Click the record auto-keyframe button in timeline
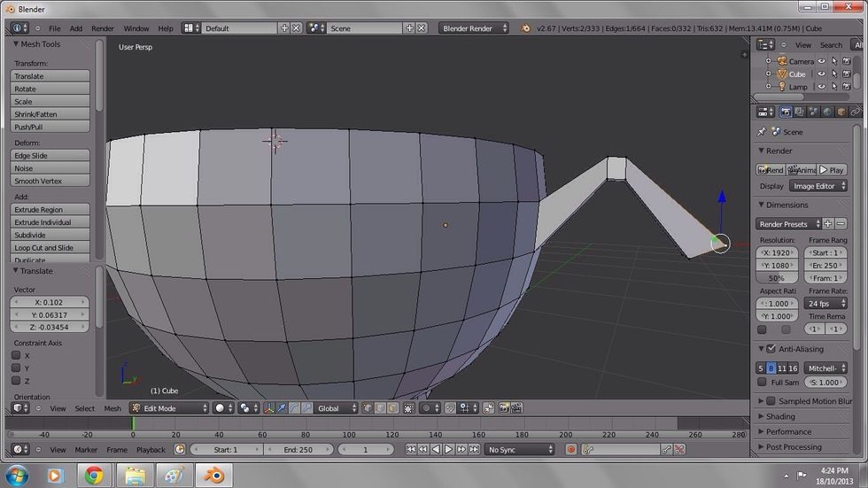The width and height of the screenshot is (868, 488). click(x=571, y=450)
